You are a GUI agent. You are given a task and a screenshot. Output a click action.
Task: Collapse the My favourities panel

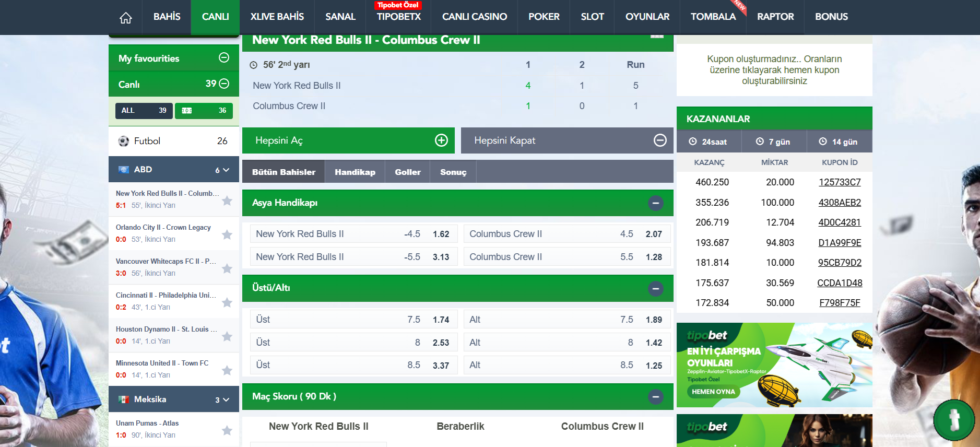[x=224, y=58]
